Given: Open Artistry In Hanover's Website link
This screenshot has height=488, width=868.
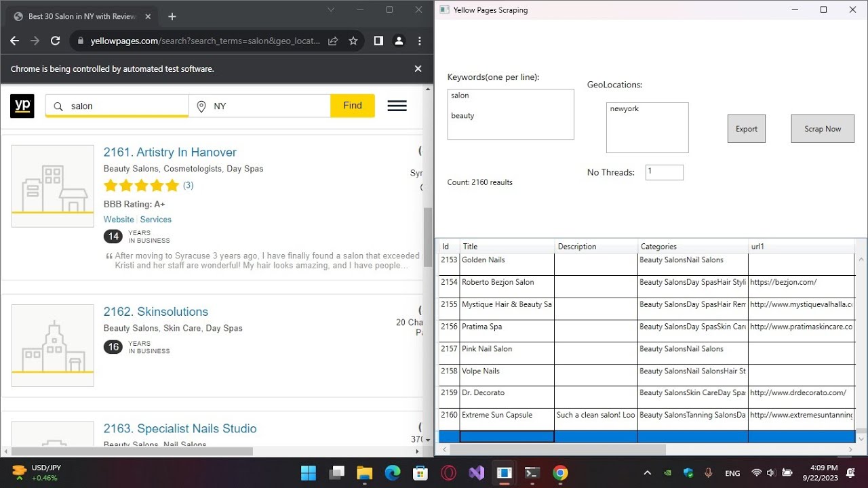Looking at the screenshot, I should (119, 220).
